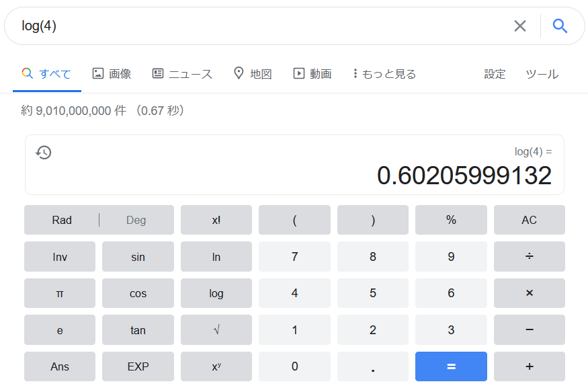The image size is (588, 390).
Task: Tap the + addition key
Action: [x=529, y=366]
